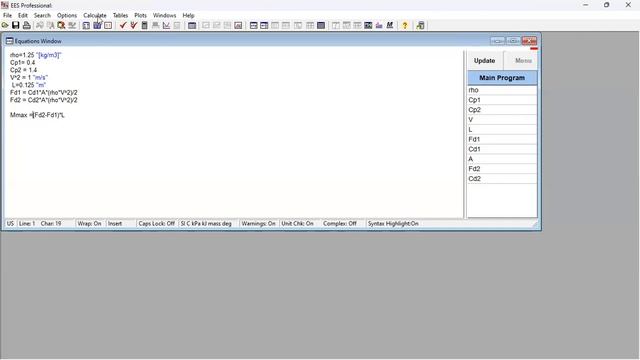Image resolution: width=640 pixels, height=360 pixels.
Task: Click the Equations Window toolbar icon
Action: pos(253,25)
